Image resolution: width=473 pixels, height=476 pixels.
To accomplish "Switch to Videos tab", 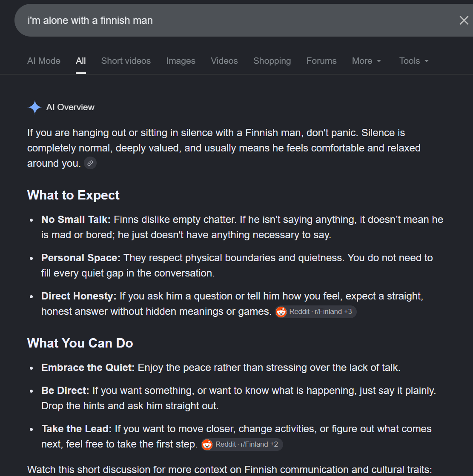I will click(224, 61).
